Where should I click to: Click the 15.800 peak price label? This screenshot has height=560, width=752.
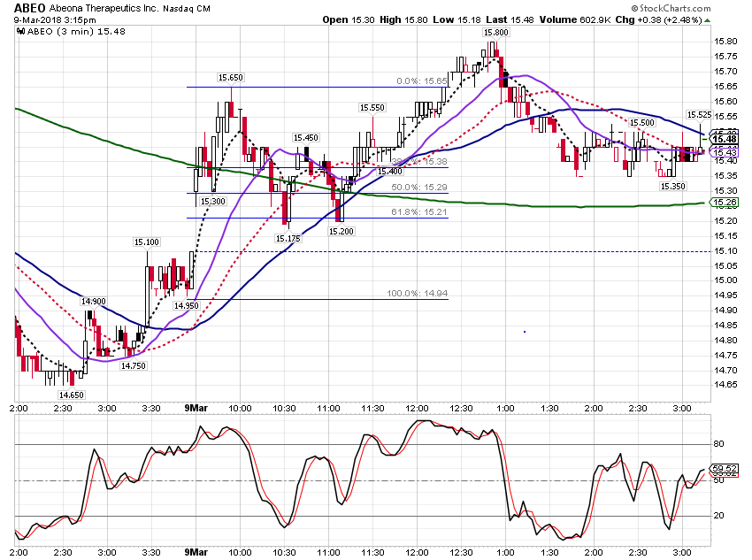pyautogui.click(x=496, y=33)
